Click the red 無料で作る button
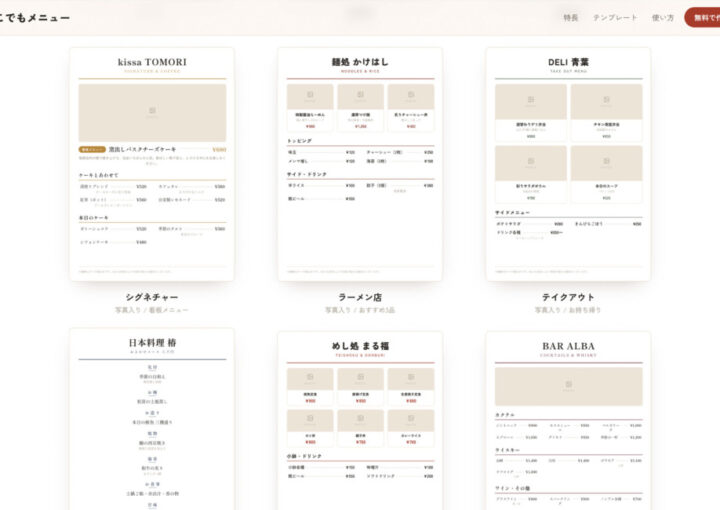720x510 pixels. pos(703,18)
